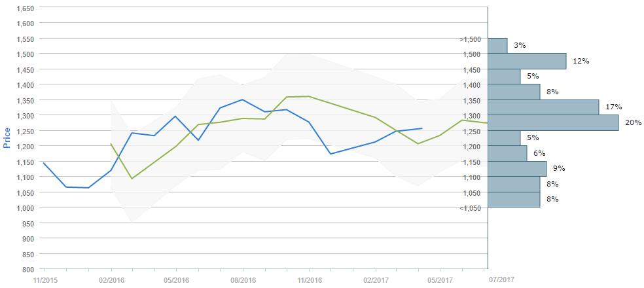Click the lowest 8% bar below 1,050
Image resolution: width=644 pixels, height=288 pixels.
(514, 200)
